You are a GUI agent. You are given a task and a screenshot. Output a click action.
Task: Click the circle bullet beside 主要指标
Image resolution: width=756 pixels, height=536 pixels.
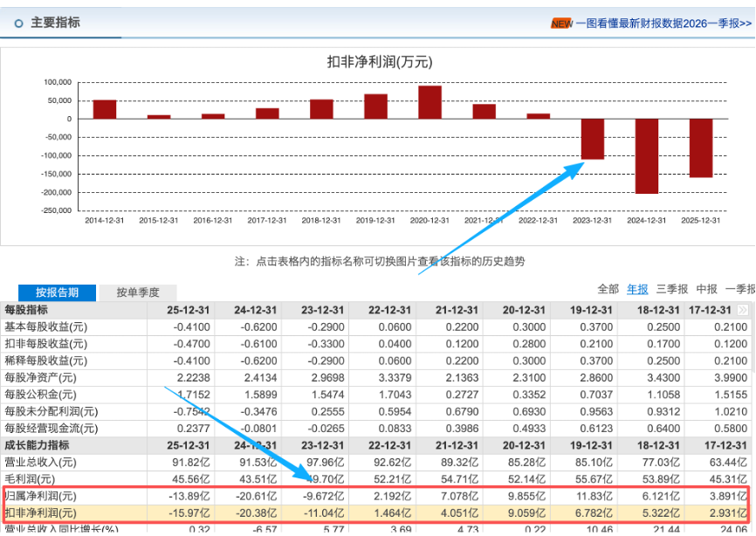[x=19, y=24]
